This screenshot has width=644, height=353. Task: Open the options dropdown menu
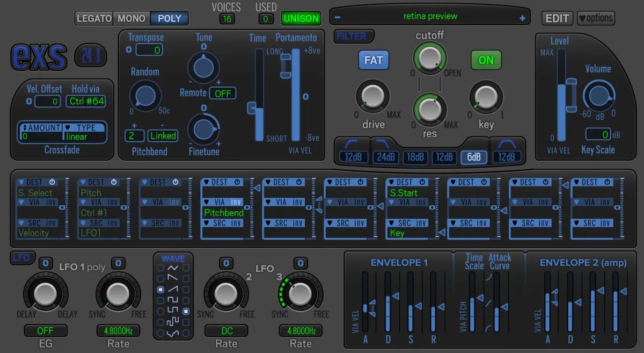[x=596, y=18]
